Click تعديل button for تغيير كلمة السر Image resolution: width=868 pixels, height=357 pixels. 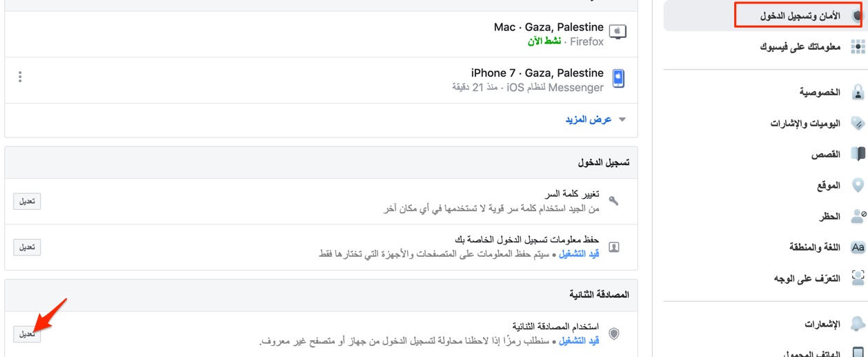[27, 202]
